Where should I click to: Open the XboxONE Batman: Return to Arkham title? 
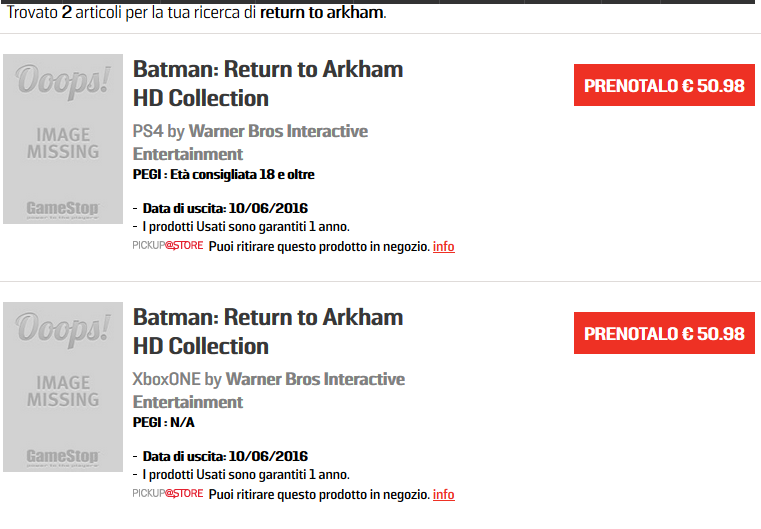(x=268, y=331)
